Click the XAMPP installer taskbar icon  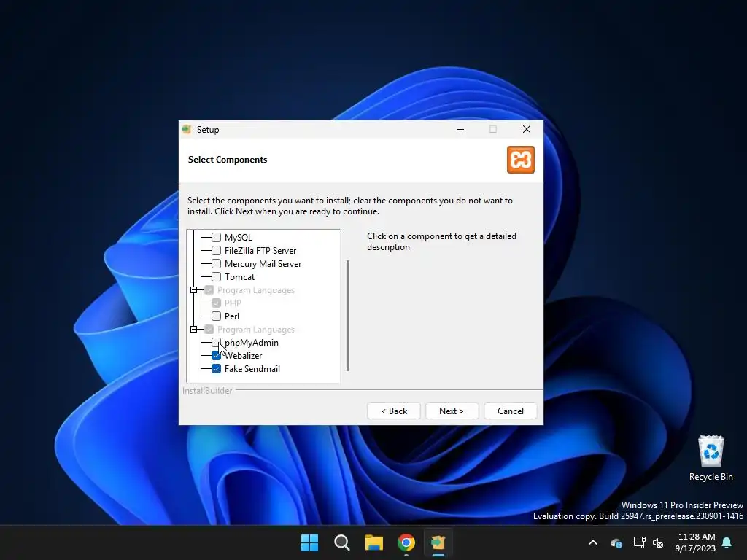tap(438, 542)
